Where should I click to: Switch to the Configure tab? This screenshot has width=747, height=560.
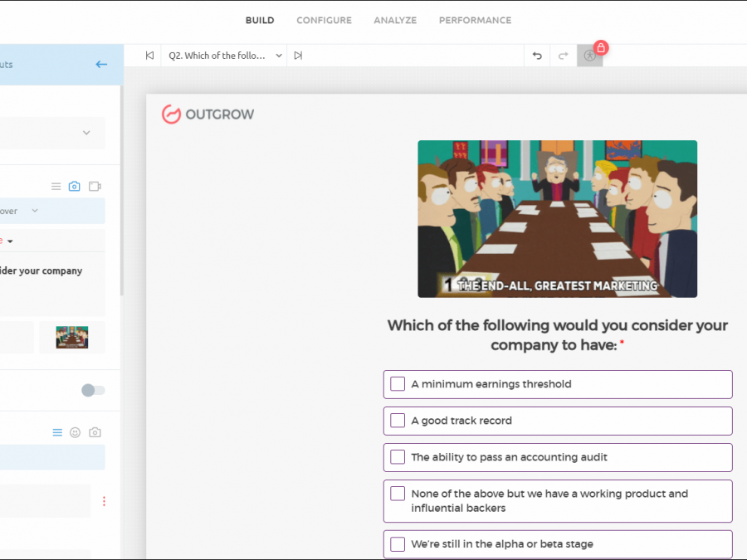(x=324, y=20)
